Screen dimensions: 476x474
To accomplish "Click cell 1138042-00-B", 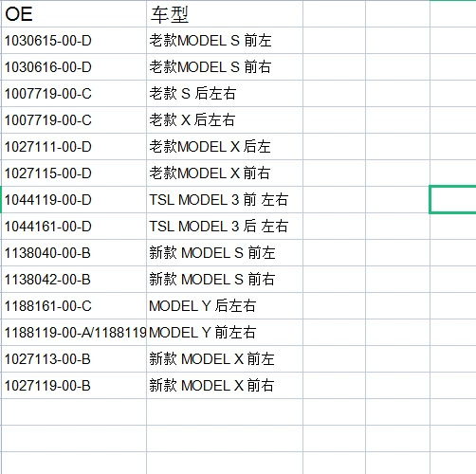I will (74, 280).
